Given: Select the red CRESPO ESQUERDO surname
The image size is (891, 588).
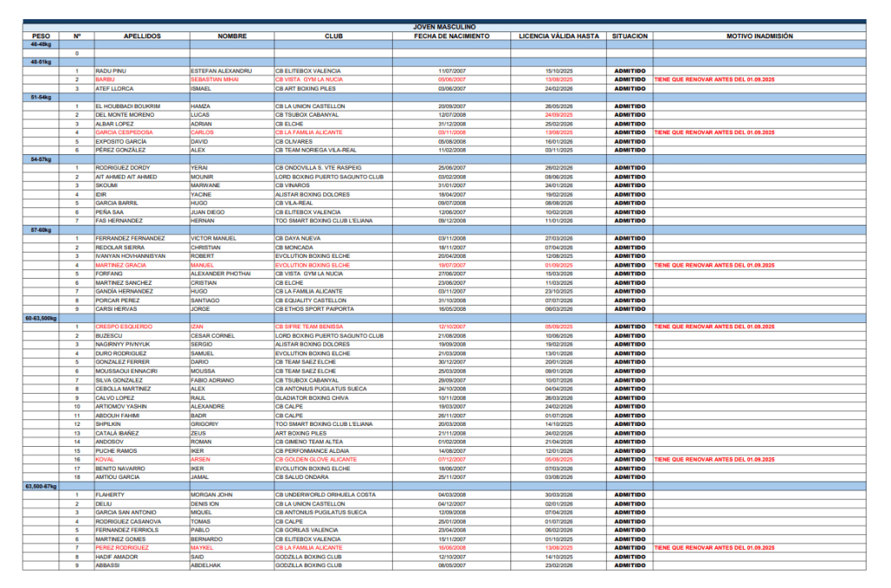Looking at the screenshot, I should 124,327.
